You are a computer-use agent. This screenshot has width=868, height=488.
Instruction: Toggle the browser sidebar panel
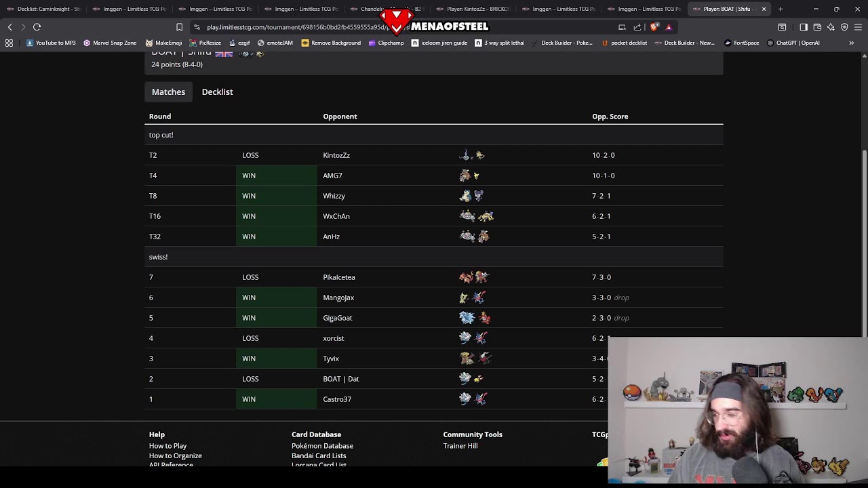pyautogui.click(x=804, y=27)
